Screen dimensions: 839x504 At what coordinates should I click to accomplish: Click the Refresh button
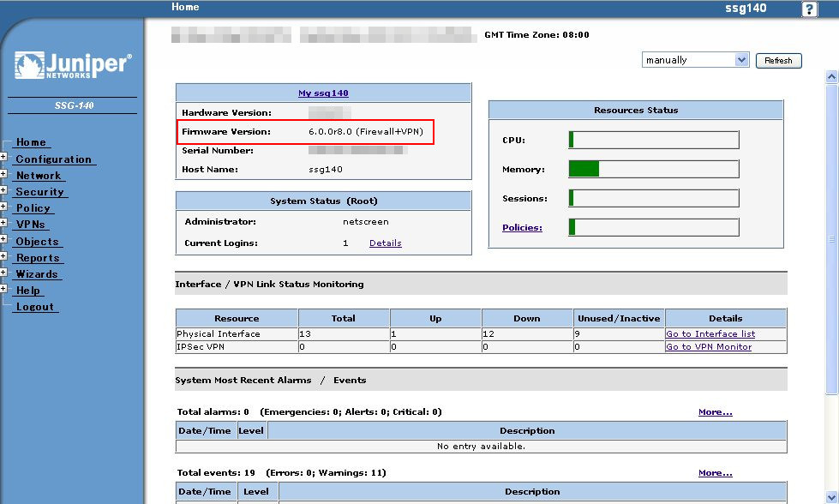tap(778, 61)
